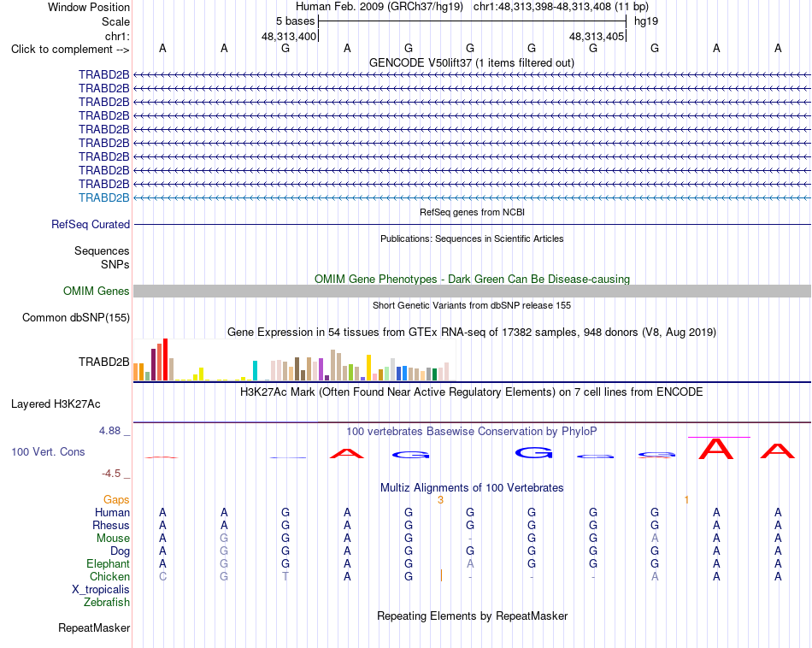Click the orange gap count '3'
Screen dimensions: 812x648
441,500
